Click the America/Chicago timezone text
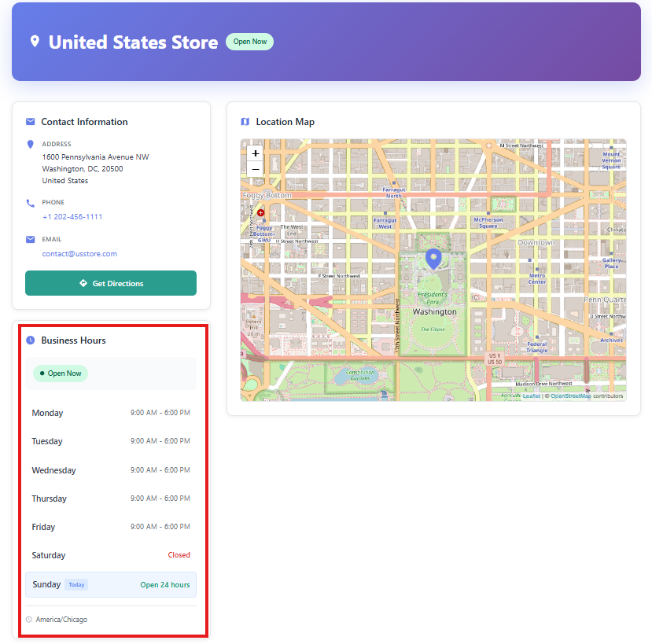 (x=61, y=620)
